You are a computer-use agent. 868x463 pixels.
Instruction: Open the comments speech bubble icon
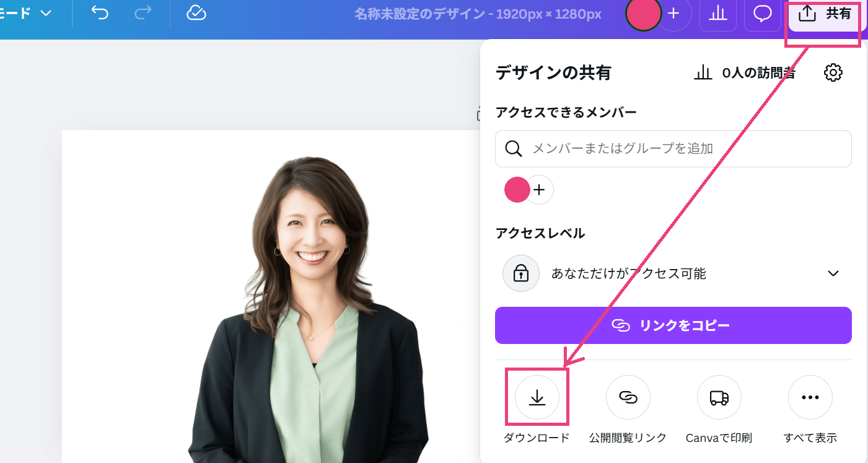coord(762,14)
